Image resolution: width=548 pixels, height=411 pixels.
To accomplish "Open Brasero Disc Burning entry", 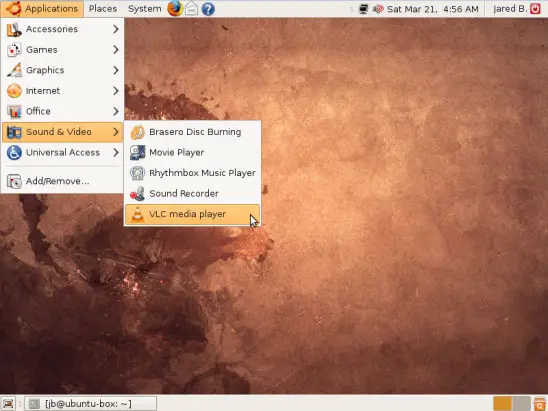I will pyautogui.click(x=192, y=132).
